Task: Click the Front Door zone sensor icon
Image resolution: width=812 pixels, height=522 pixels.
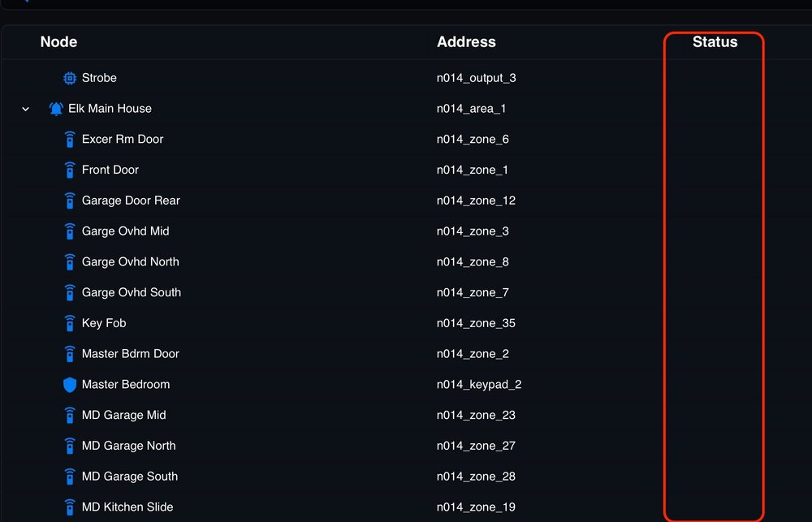Action: [70, 170]
